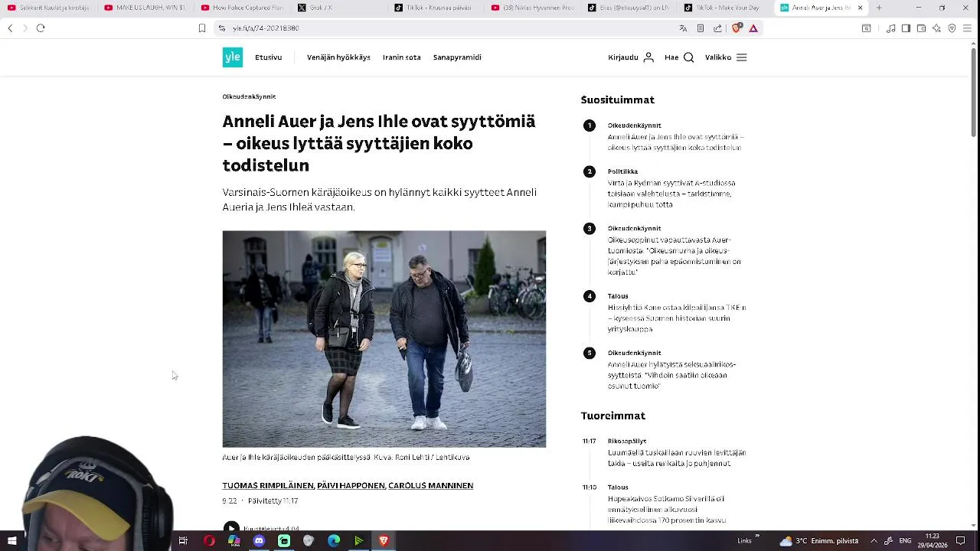Click the bookmark icon in address bar
This screenshot has height=551, width=980.
pyautogui.click(x=202, y=28)
